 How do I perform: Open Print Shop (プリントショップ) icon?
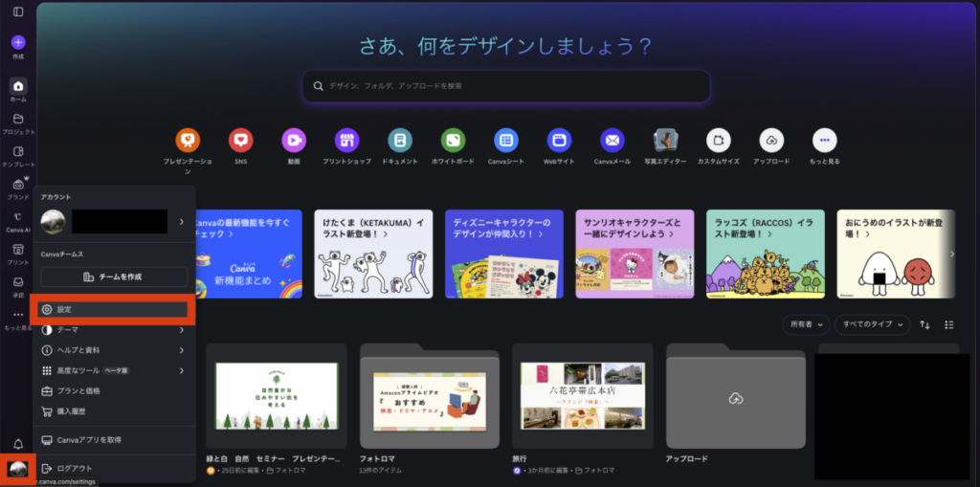click(x=346, y=140)
